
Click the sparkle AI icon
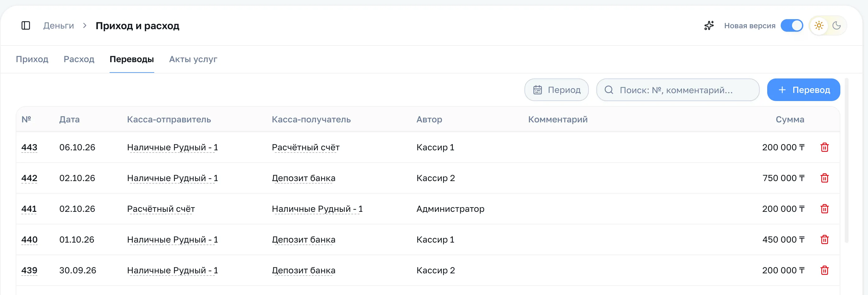pyautogui.click(x=709, y=26)
